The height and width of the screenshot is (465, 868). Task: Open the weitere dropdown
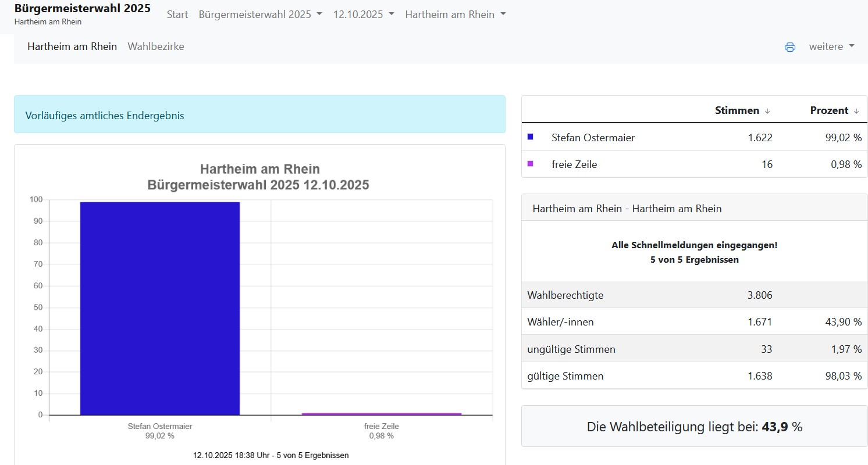[x=831, y=46]
